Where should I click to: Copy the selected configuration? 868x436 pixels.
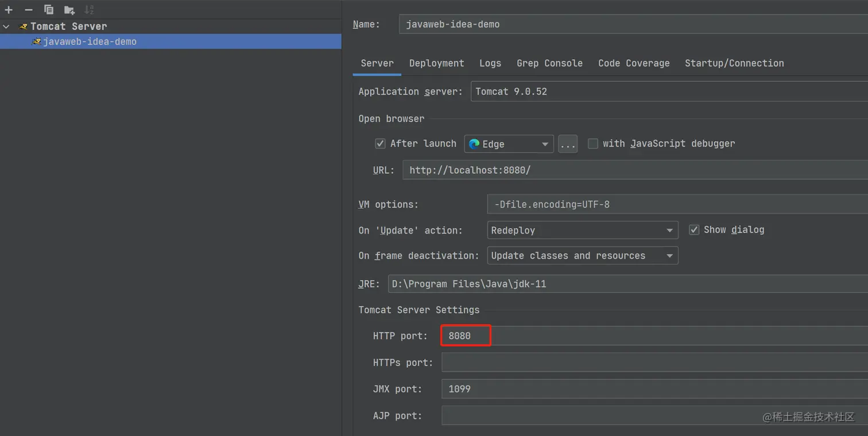click(49, 10)
